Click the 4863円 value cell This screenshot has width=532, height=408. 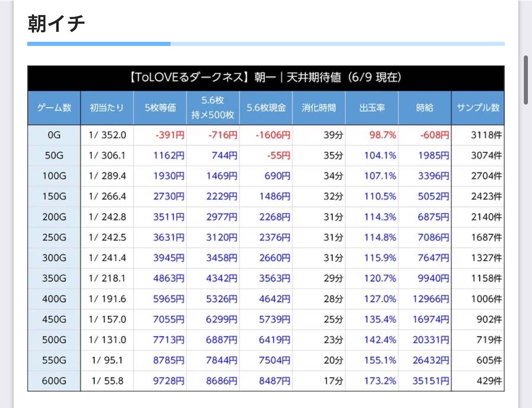coord(160,278)
